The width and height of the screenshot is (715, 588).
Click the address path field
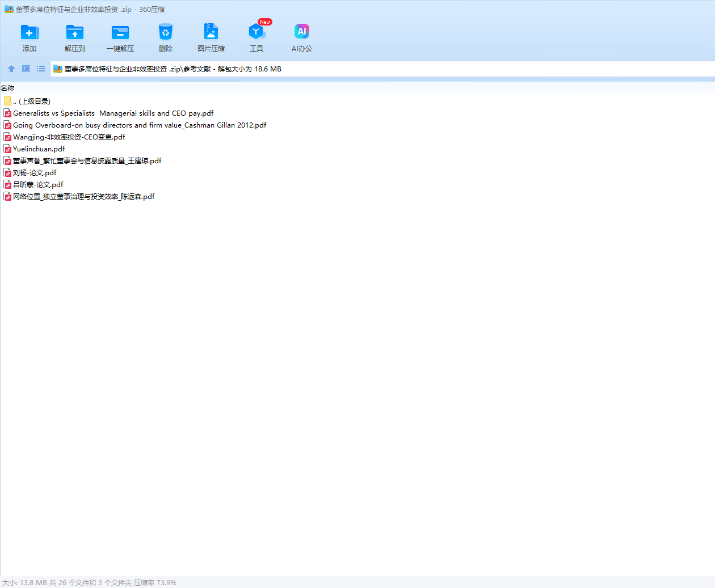click(382, 69)
